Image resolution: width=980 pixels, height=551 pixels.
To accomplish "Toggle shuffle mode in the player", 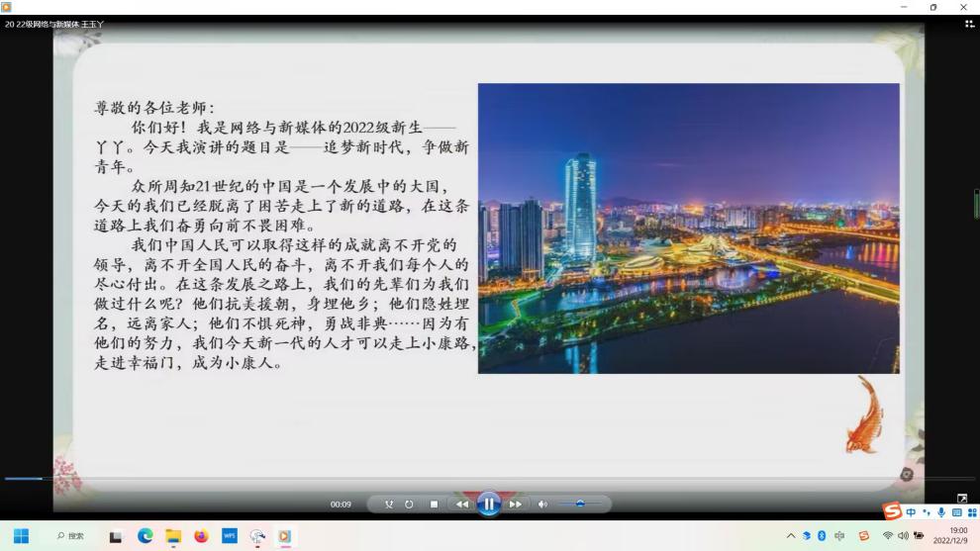I will [x=388, y=505].
